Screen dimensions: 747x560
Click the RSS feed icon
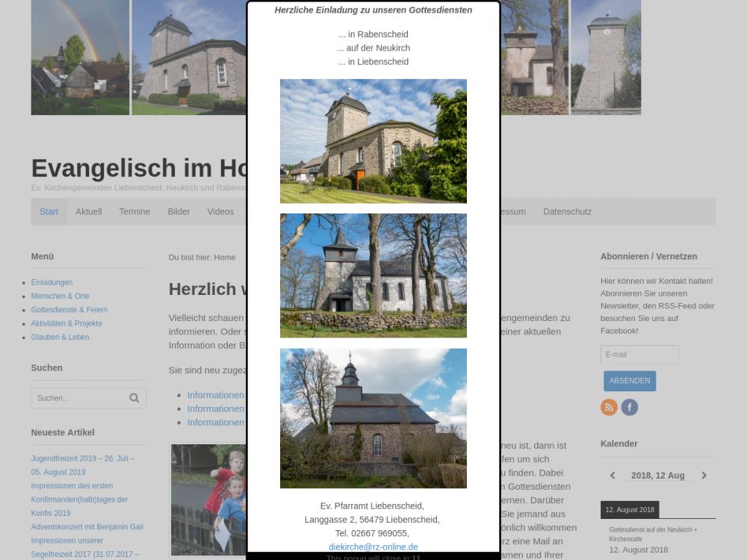pyautogui.click(x=609, y=408)
